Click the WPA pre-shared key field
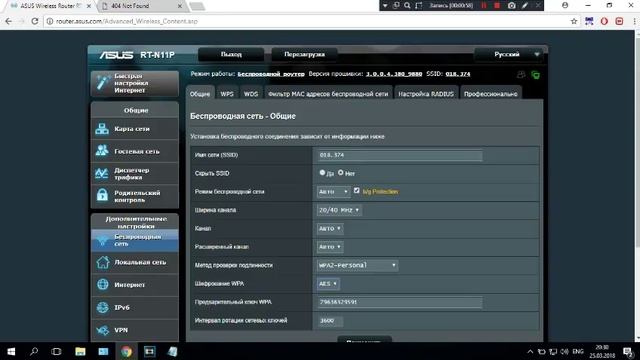This screenshot has height=360, width=640. click(400, 302)
